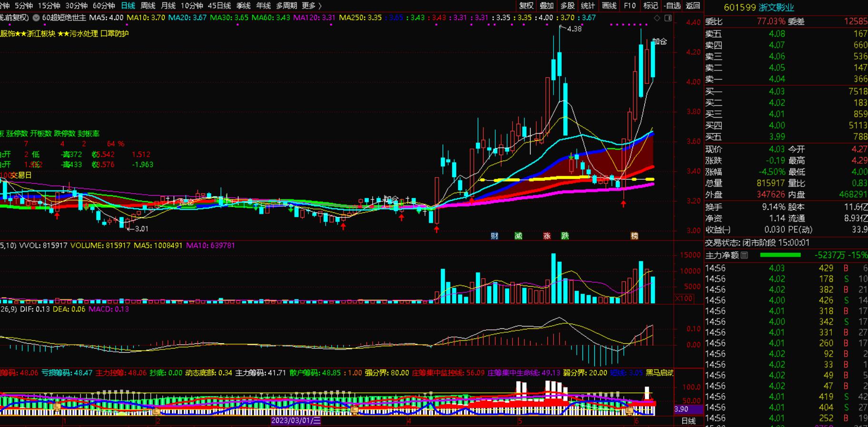Expand the 更多 period options
Screen dimensions: 868x427
(312, 6)
